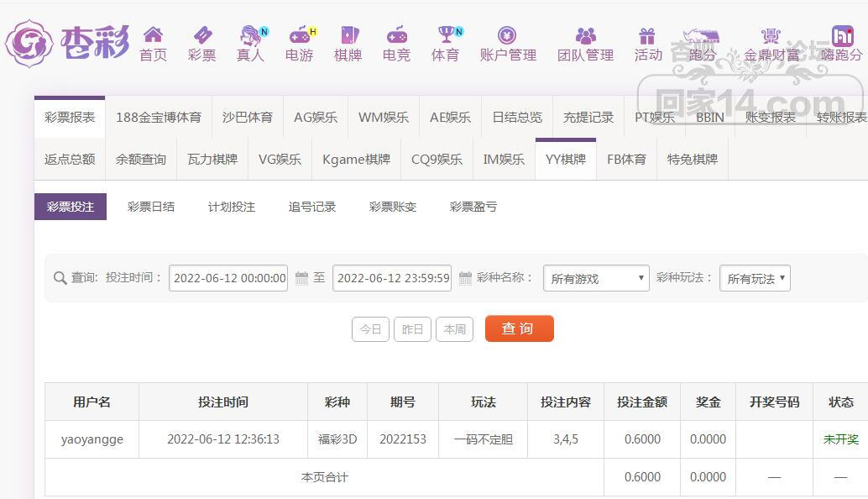Open the 首页 home icon
This screenshot has width=868, height=499.
point(153,44)
